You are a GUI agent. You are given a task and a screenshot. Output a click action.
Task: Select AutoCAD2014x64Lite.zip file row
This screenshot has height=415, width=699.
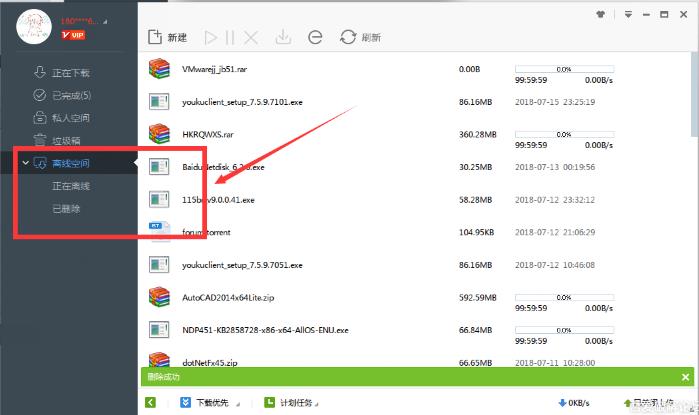(x=415, y=297)
